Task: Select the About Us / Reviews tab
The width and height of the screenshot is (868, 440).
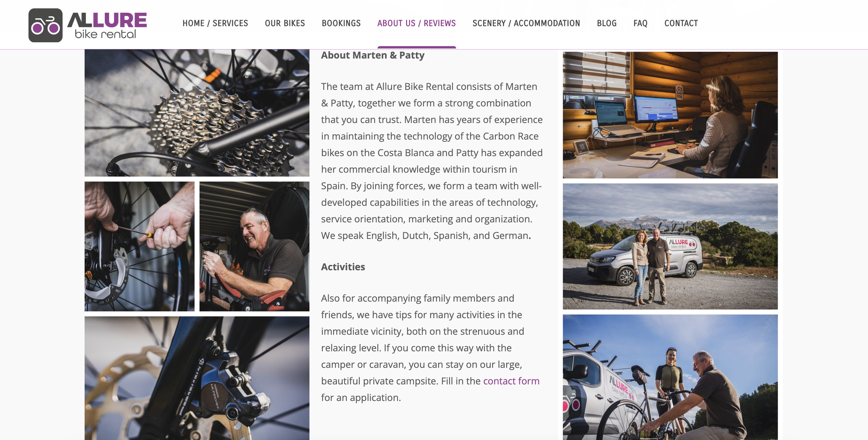Action: coord(417,23)
